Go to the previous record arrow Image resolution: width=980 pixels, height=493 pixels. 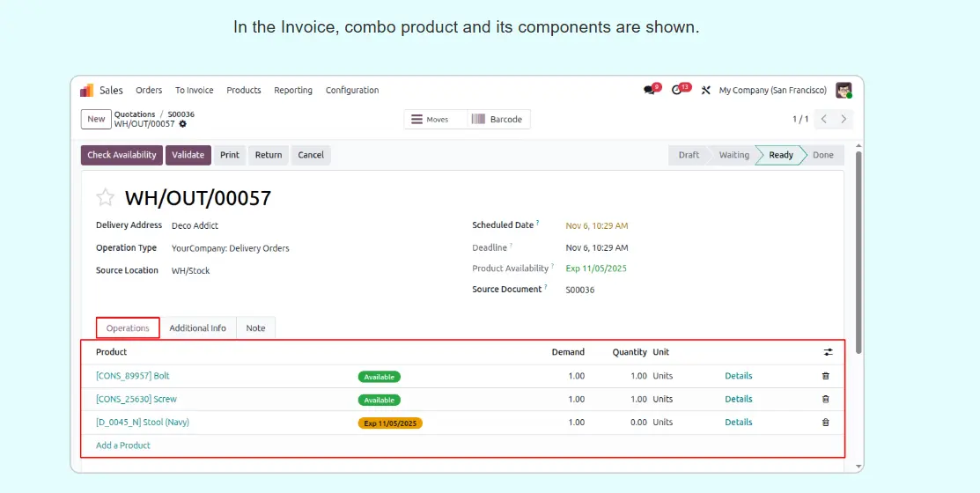[823, 119]
